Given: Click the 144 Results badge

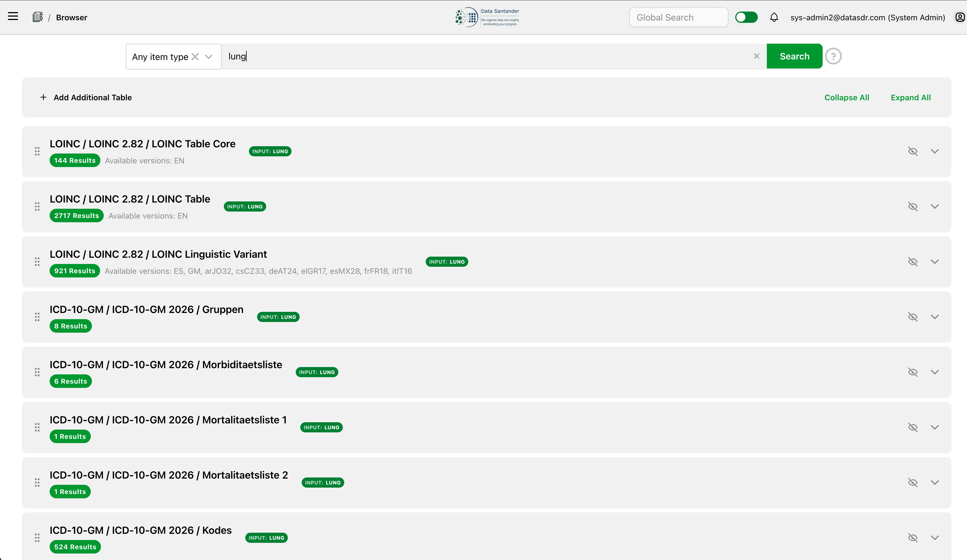Looking at the screenshot, I should tap(75, 161).
